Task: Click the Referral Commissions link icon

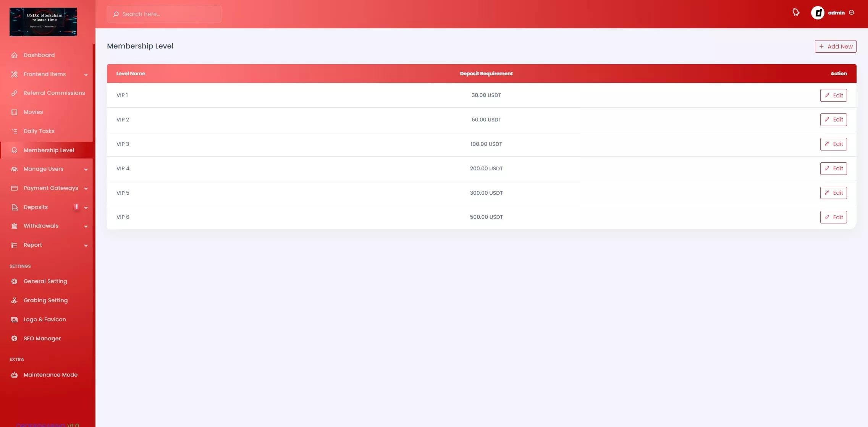Action: (14, 93)
